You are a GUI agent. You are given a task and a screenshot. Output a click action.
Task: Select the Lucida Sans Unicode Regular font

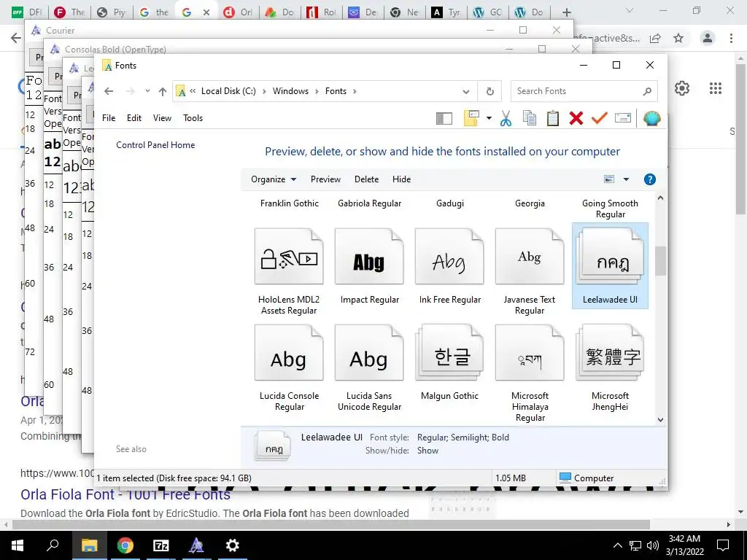coord(369,367)
